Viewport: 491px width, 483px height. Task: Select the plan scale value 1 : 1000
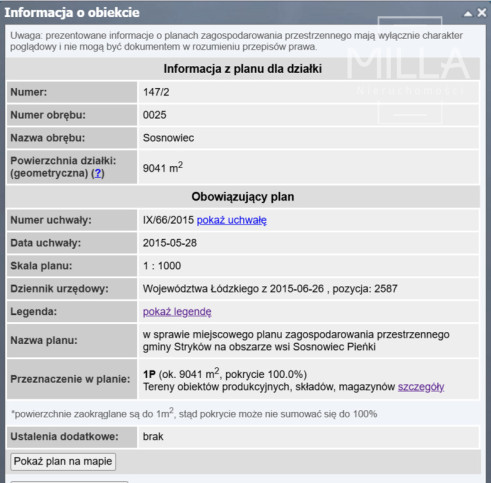click(x=162, y=266)
